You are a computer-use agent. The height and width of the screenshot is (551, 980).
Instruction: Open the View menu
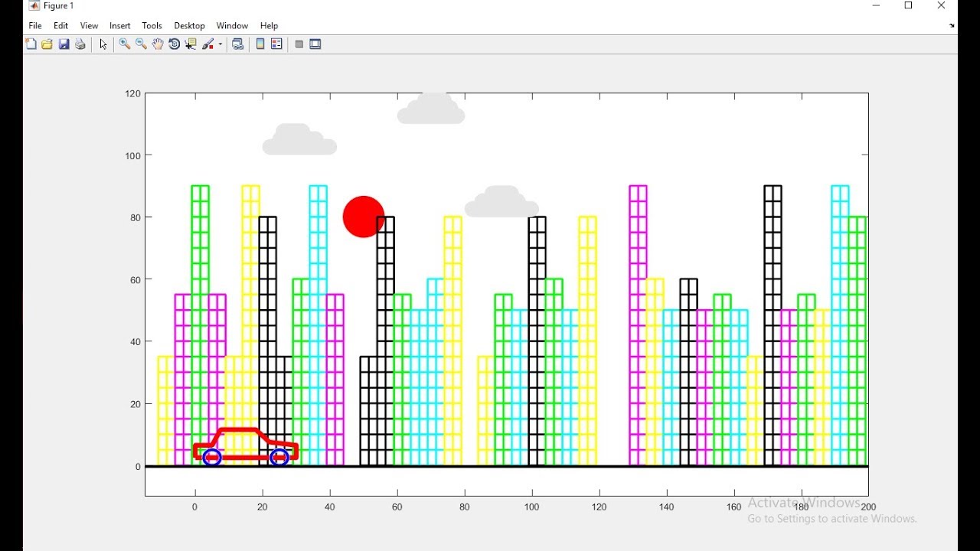(x=89, y=25)
